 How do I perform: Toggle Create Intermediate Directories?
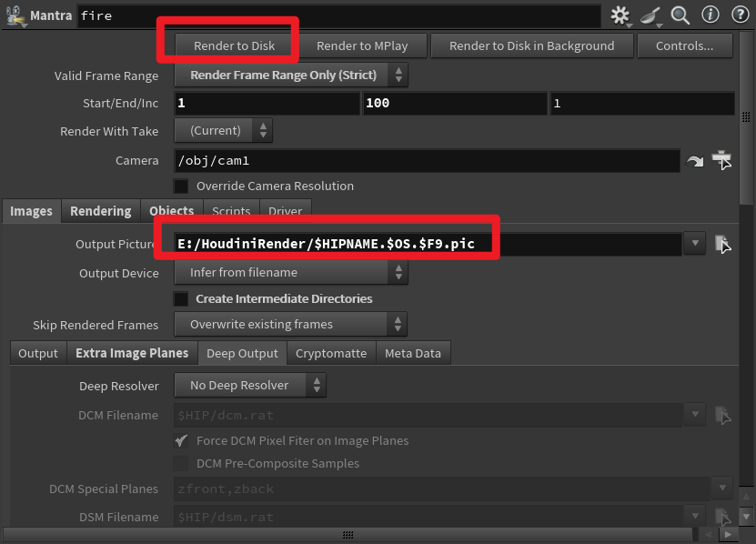pyautogui.click(x=178, y=298)
